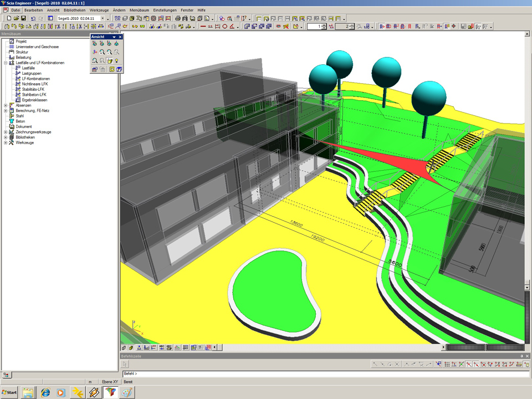Viewport: 532px width, 399px height.
Task: Click the New document icon
Action: click(x=9, y=18)
